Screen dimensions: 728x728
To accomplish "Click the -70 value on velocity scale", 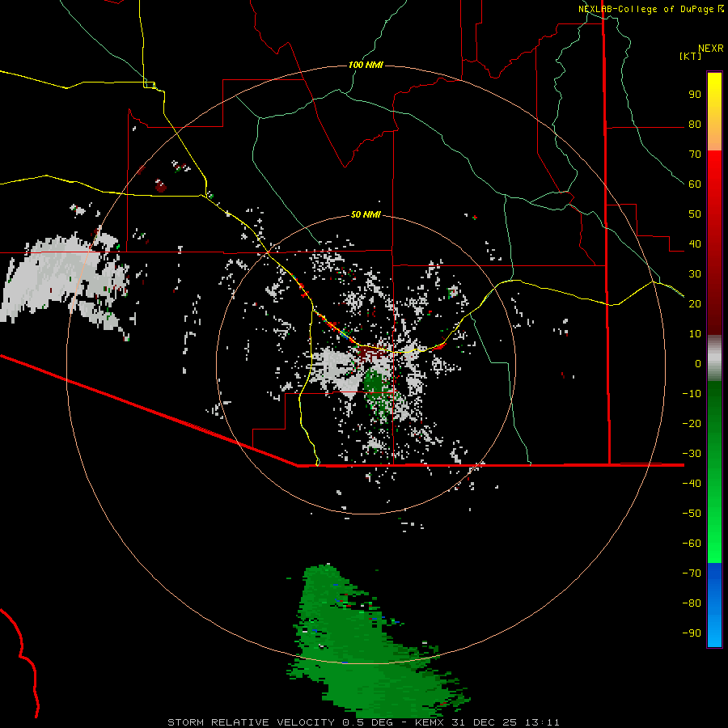I will [692, 574].
